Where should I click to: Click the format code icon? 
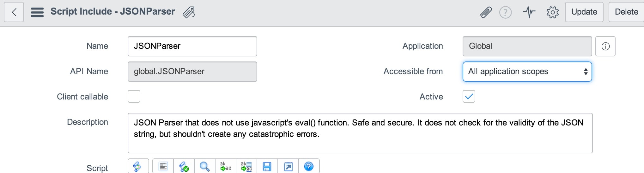point(163,166)
